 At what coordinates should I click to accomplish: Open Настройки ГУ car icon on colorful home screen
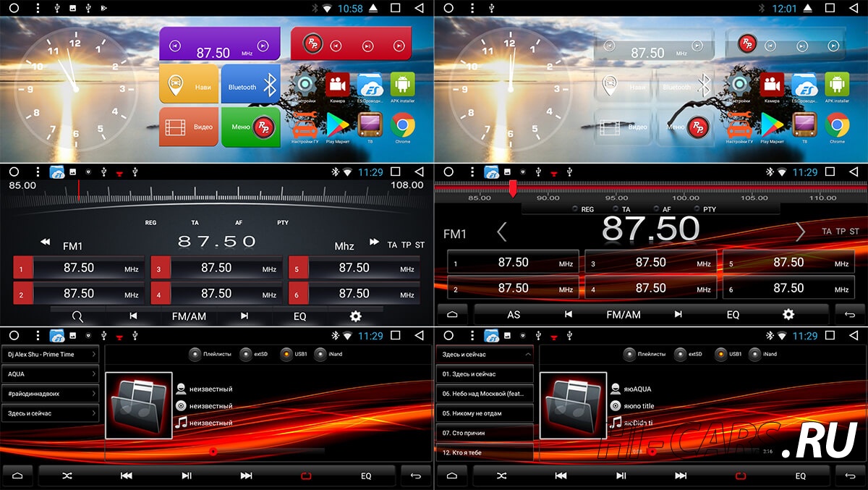pyautogui.click(x=305, y=126)
